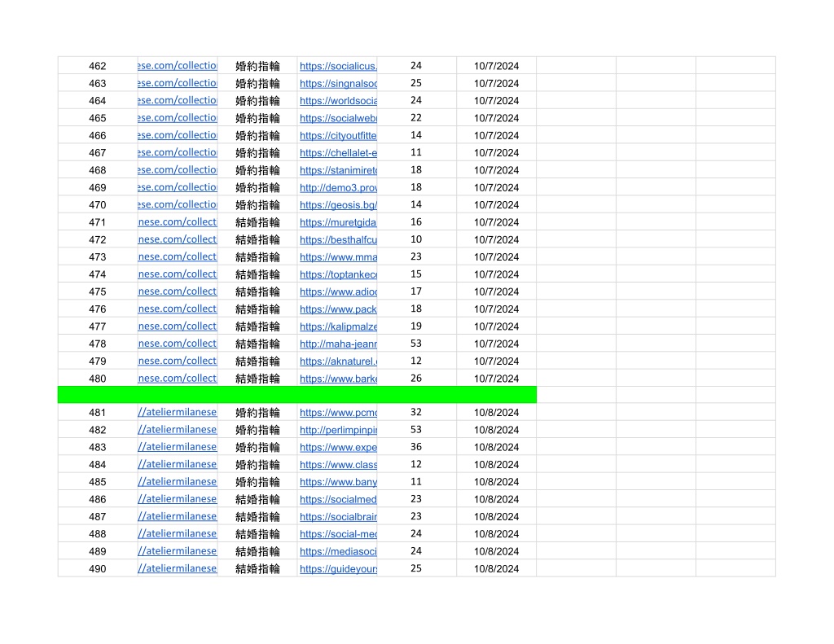This screenshot has height=644, width=834.
Task: Select the 10/8/2024 date in row 490
Action: [x=496, y=569]
